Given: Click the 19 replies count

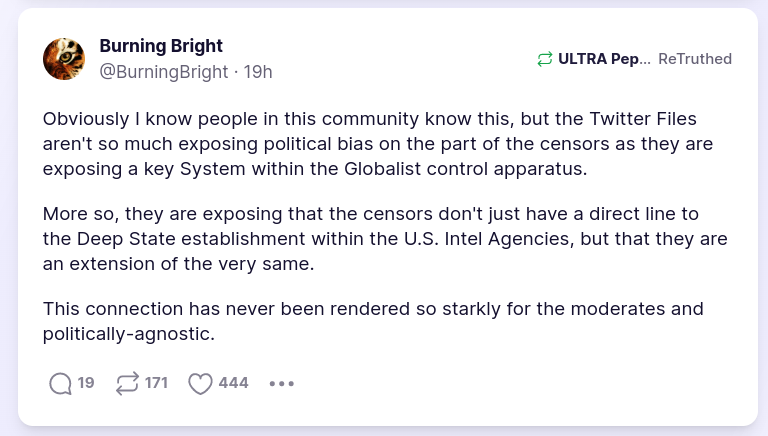Looking at the screenshot, I should pos(86,383).
